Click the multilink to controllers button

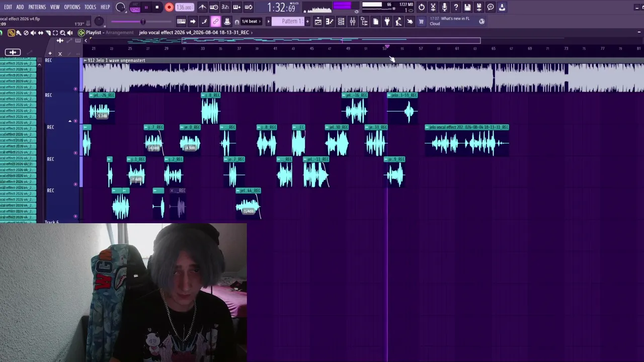point(227,21)
